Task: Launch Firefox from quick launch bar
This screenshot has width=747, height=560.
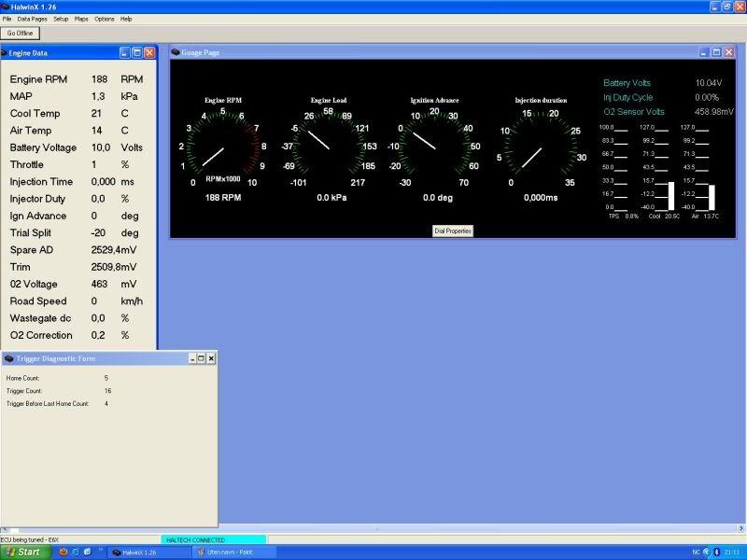Action: point(63,553)
